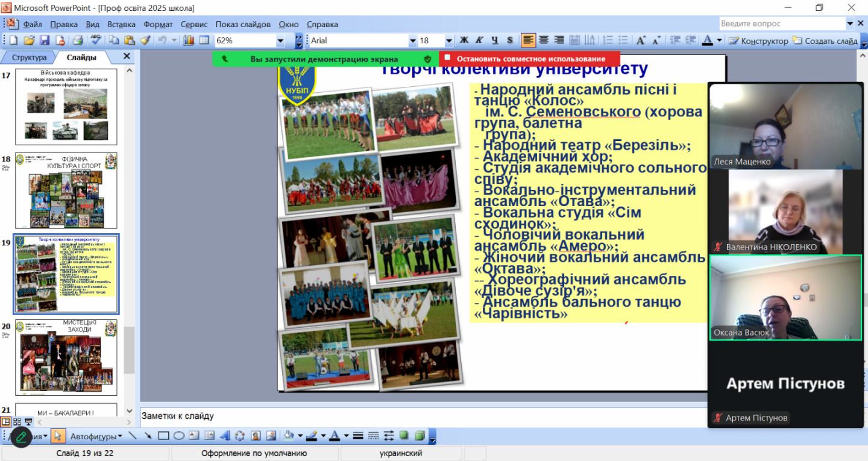868x461 pixels.
Task: Toggle the Select Objects pointer tool
Action: coord(58,436)
